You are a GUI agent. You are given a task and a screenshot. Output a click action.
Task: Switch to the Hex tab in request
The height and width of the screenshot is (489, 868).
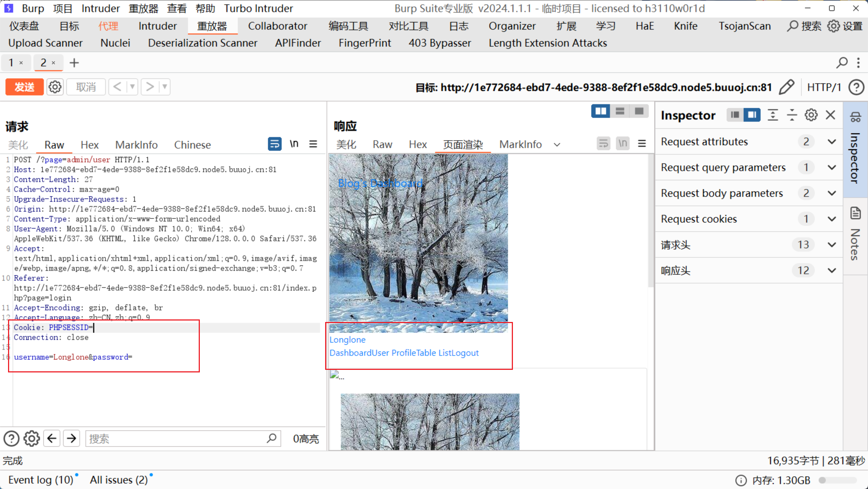point(90,145)
